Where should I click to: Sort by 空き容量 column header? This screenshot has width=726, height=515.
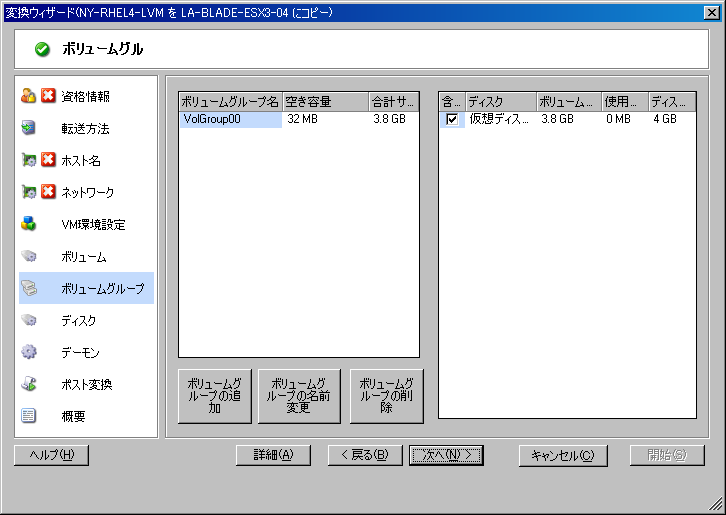pos(325,101)
